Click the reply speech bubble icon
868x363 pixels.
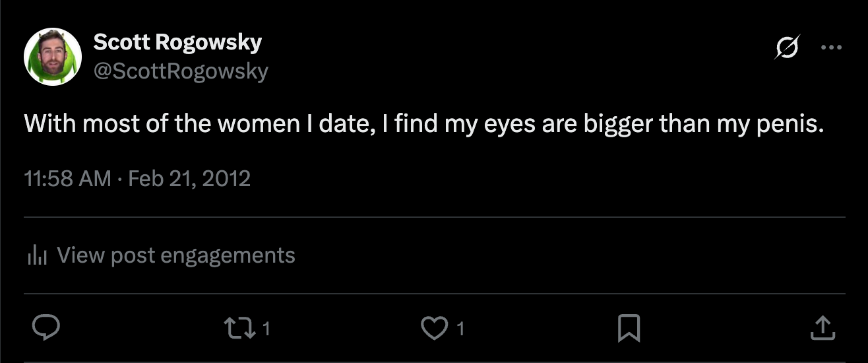point(46,328)
